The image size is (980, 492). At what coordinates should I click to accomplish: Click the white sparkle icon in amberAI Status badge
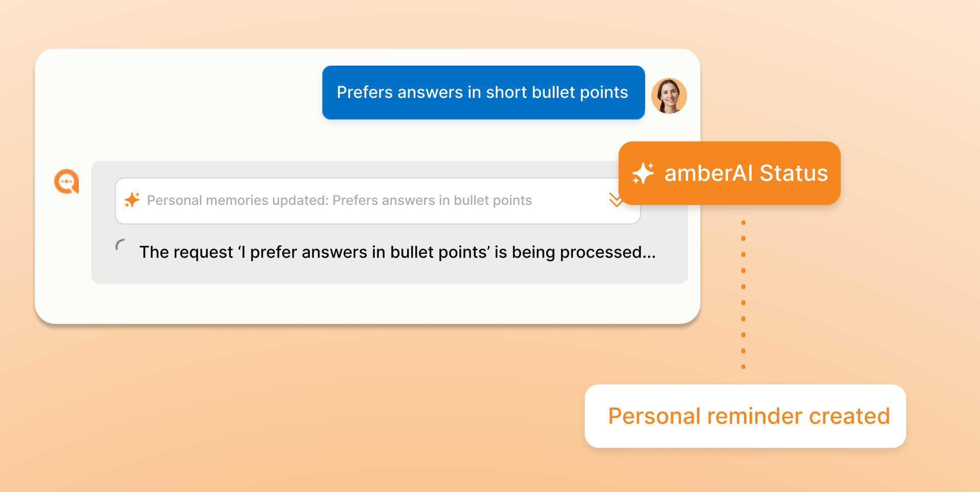[x=643, y=173]
